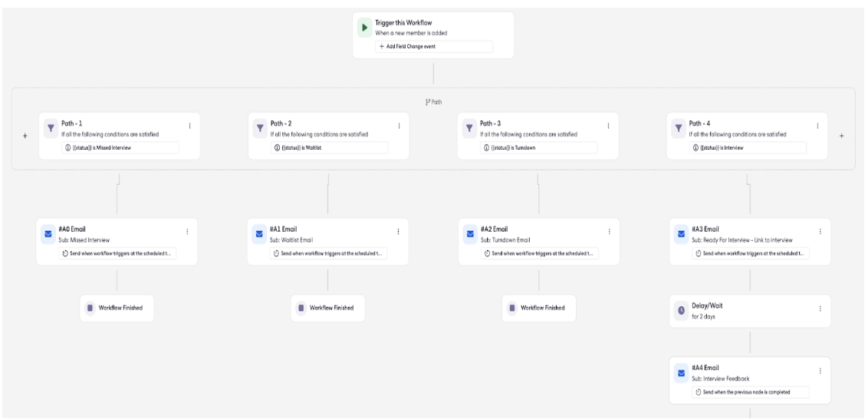Select the second Workflow Finished node
The width and height of the screenshot is (868, 419).
coord(327,308)
